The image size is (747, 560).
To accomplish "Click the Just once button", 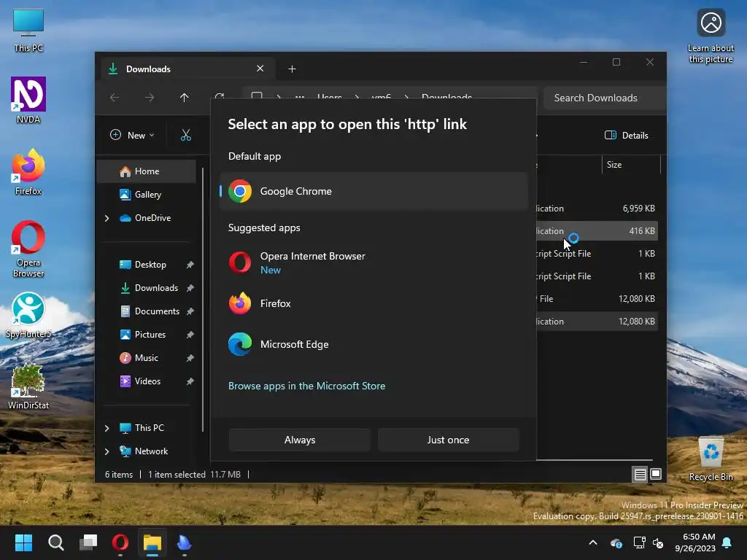I will (x=448, y=440).
